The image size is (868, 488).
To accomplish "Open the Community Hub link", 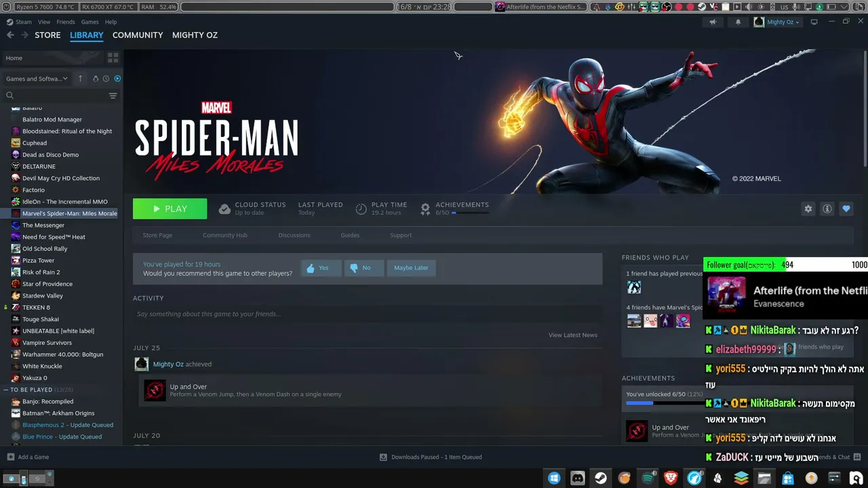I will coord(225,235).
